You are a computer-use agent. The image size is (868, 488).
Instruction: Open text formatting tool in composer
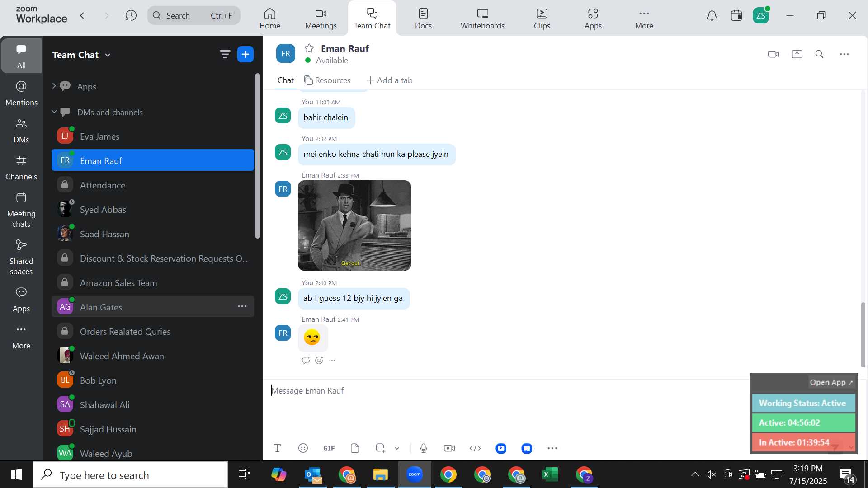click(278, 448)
